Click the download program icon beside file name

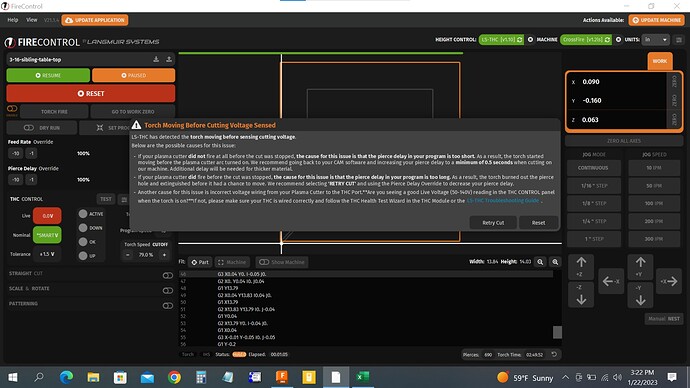coord(156,59)
